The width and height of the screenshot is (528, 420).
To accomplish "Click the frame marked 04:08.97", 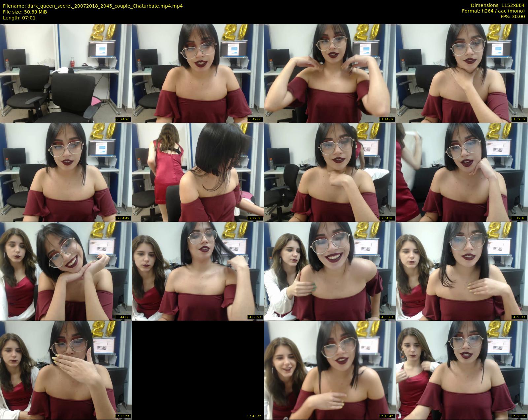I will click(x=198, y=271).
